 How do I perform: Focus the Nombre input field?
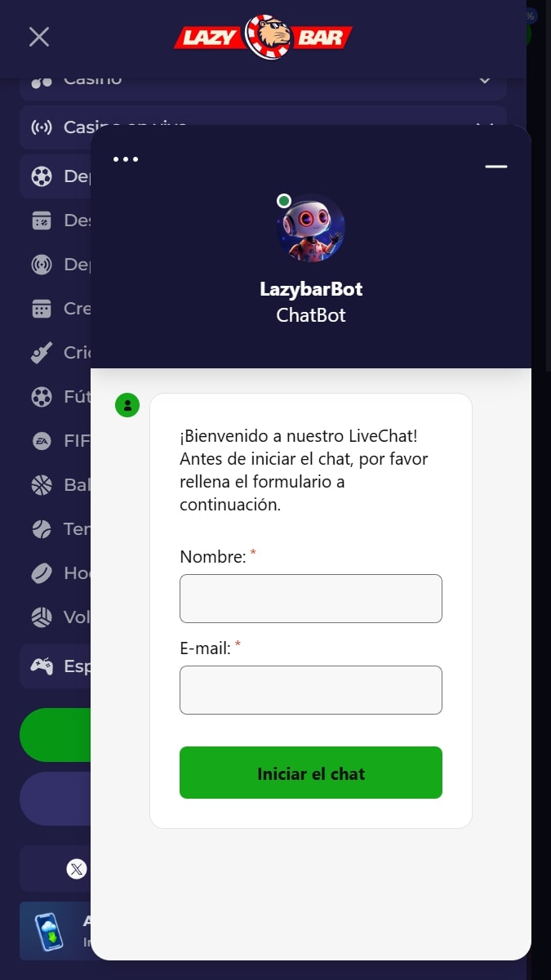(311, 599)
